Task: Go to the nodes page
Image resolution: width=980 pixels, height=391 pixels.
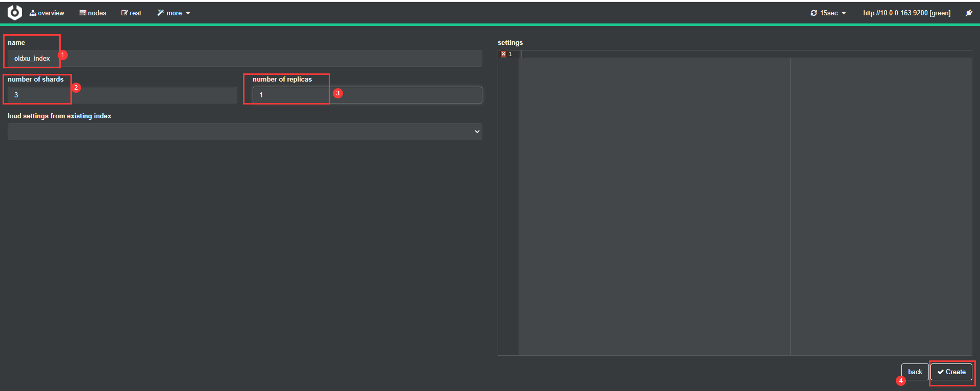Action: [93, 13]
